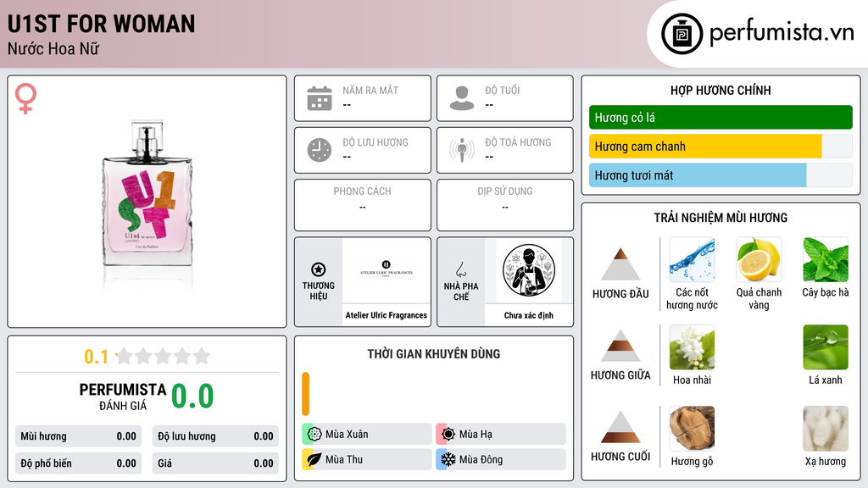Screen dimensions: 868x488
Task: Select the Lá xanh green leaf image
Action: [x=826, y=347]
